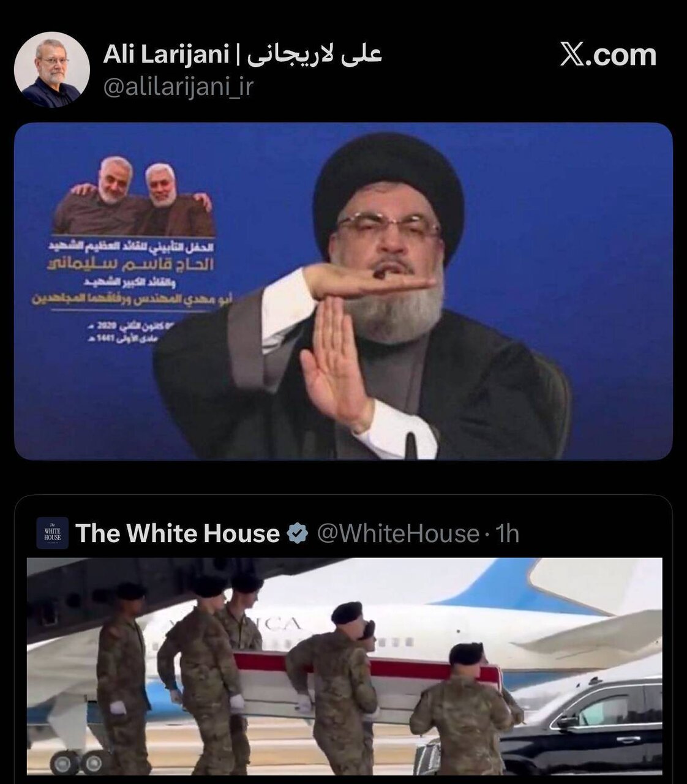
Task: Click the airplane fuselage lettering
Action: (279, 624)
